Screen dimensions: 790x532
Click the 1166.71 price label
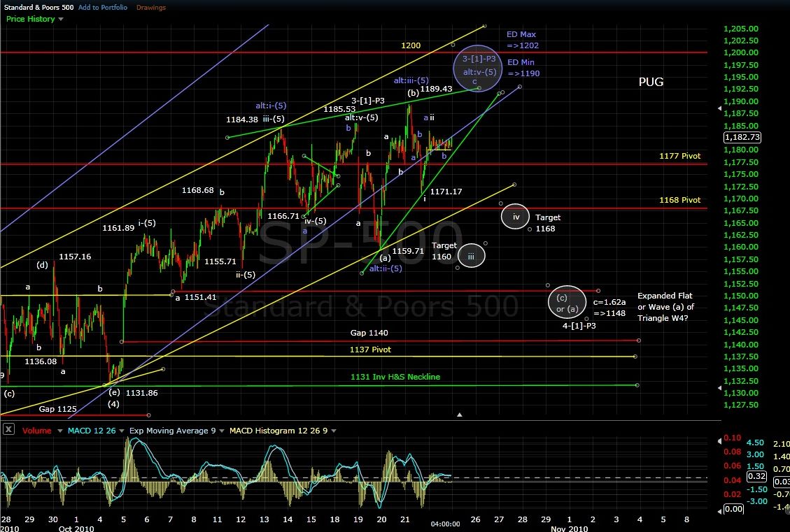click(283, 216)
